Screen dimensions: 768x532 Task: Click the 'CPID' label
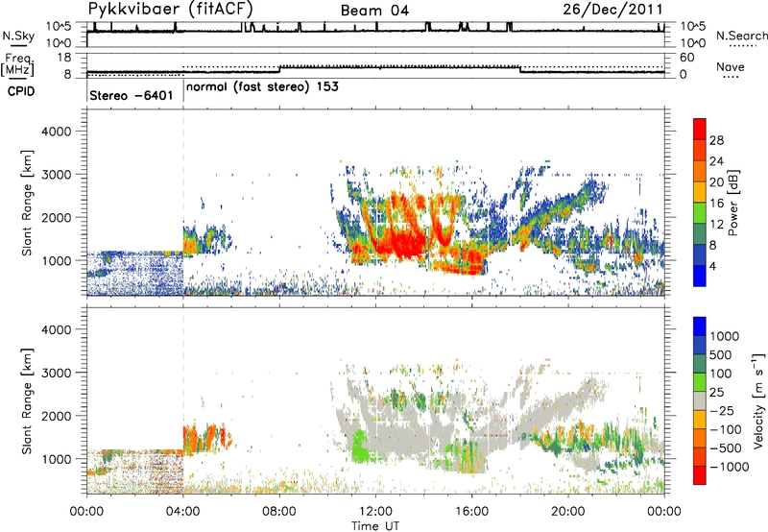click(21, 91)
